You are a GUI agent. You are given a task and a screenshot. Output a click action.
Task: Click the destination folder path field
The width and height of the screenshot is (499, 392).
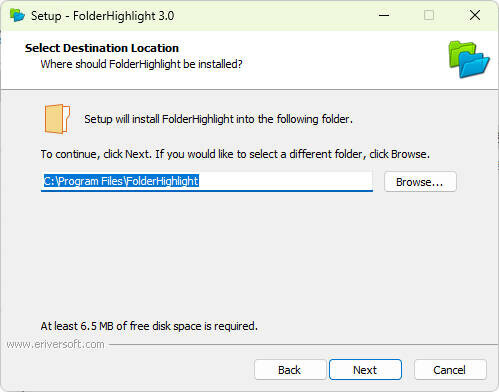pos(207,181)
